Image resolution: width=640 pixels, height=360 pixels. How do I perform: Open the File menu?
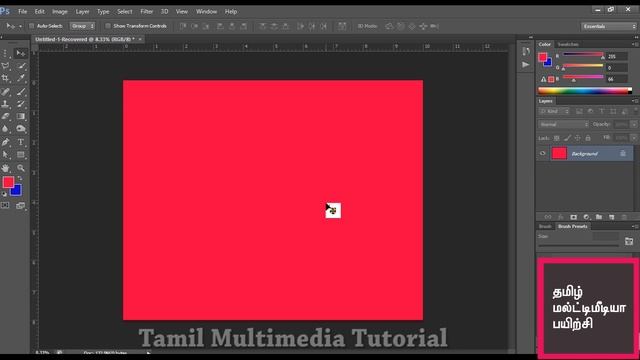(22, 12)
